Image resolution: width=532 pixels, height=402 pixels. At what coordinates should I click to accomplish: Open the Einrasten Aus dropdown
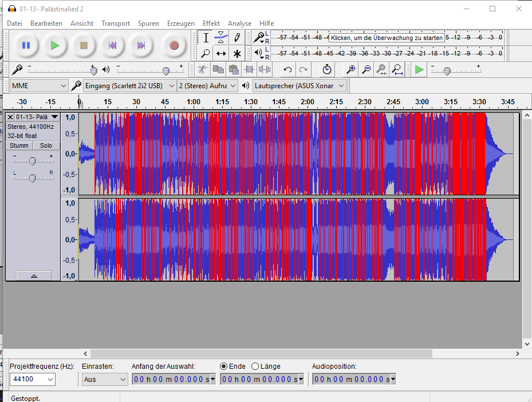pos(104,379)
